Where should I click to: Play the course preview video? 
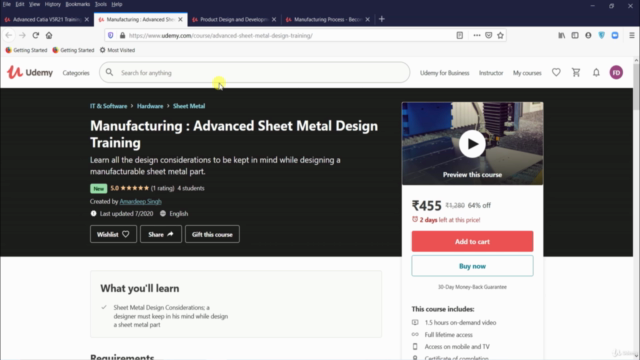click(472, 144)
